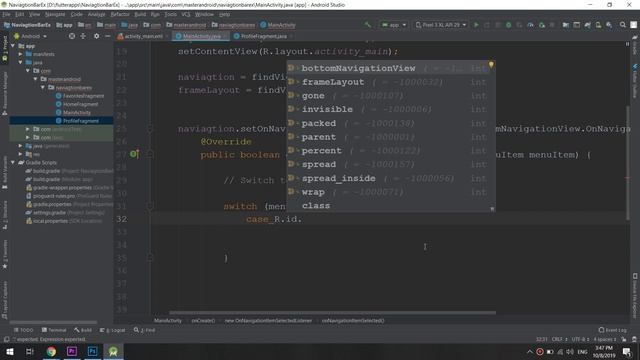Viewport: 640px width, 360px height.
Task: Click the scroll-from-source target icon in Project panel
Action: (x=72, y=36)
